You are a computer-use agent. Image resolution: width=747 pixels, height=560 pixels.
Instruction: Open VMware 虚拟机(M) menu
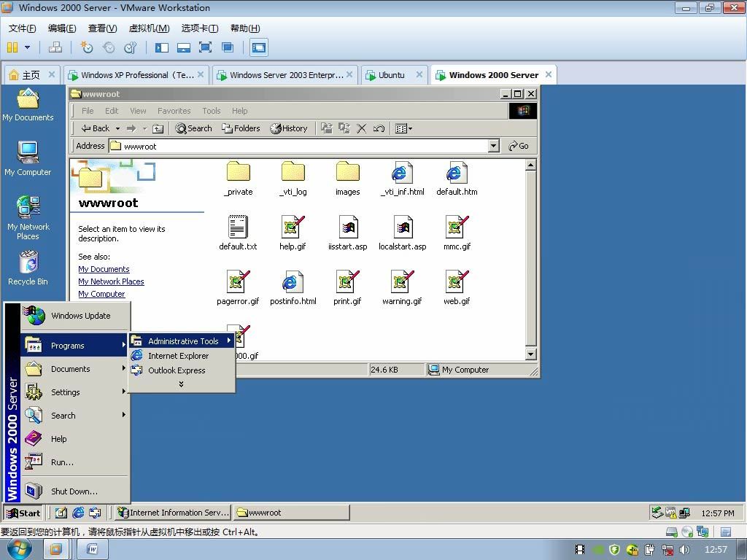click(149, 28)
